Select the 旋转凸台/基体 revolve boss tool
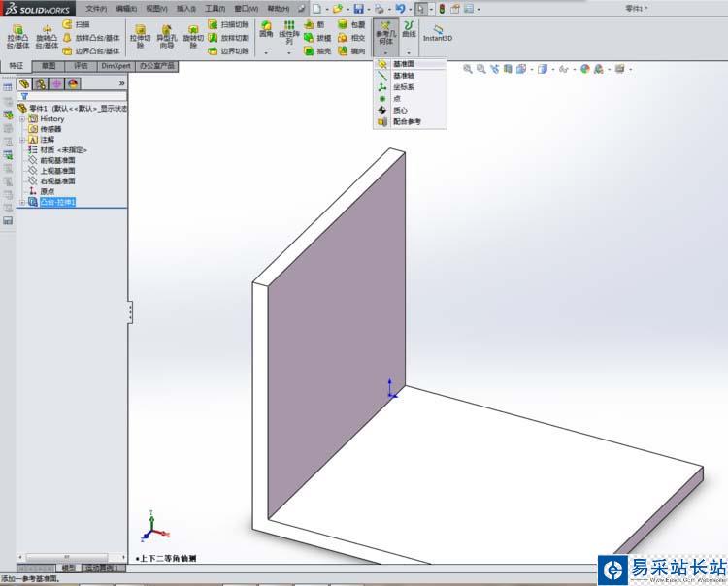The width and height of the screenshot is (728, 586). tap(47, 37)
